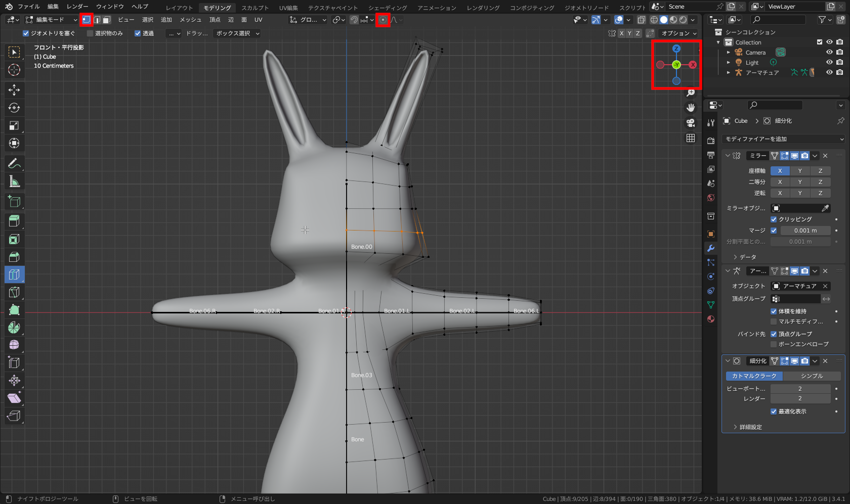Select the Scale tool in left toolbar

click(x=14, y=125)
